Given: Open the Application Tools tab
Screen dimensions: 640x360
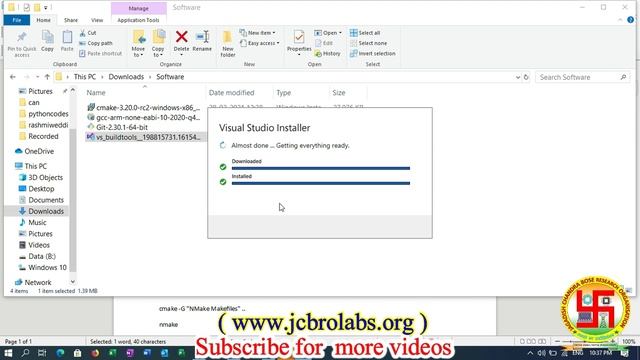Looking at the screenshot, I should click(138, 20).
